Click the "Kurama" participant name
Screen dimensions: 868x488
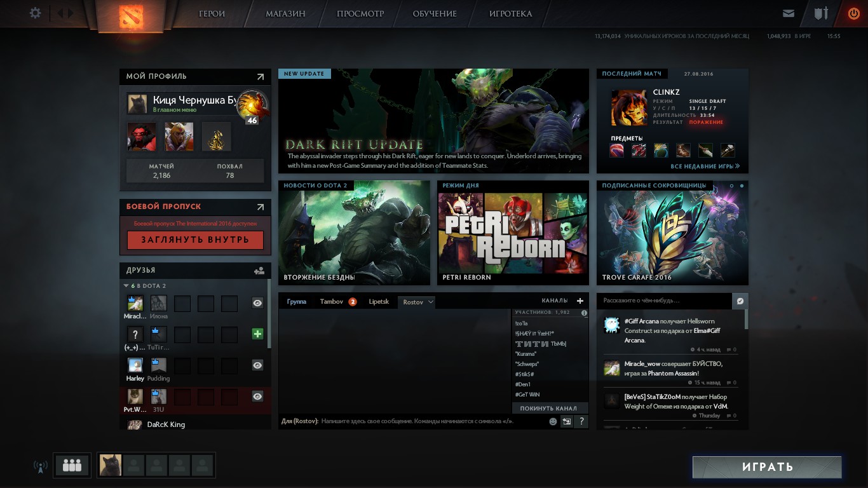[526, 354]
